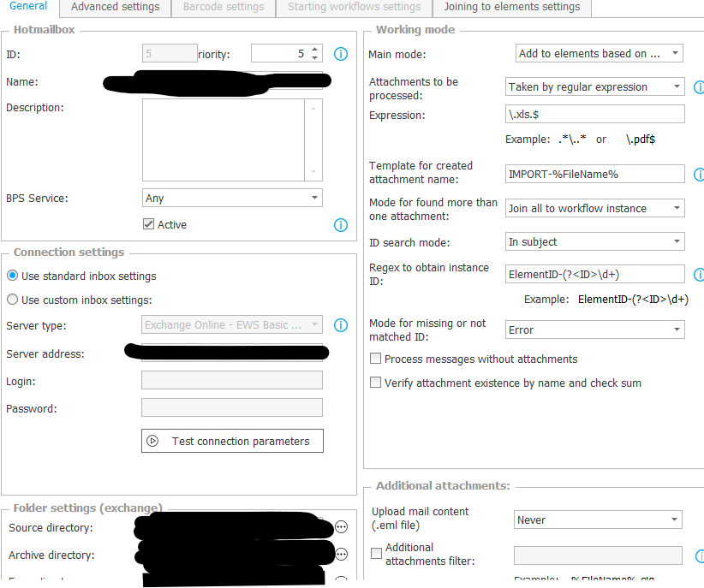
Task: Click info icon next to Priority field
Action: pos(340,54)
